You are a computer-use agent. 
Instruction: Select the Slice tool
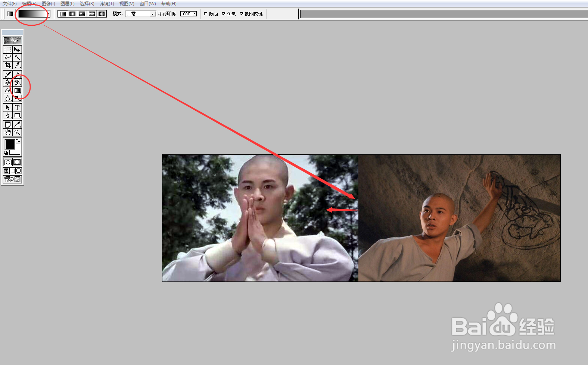(17, 65)
